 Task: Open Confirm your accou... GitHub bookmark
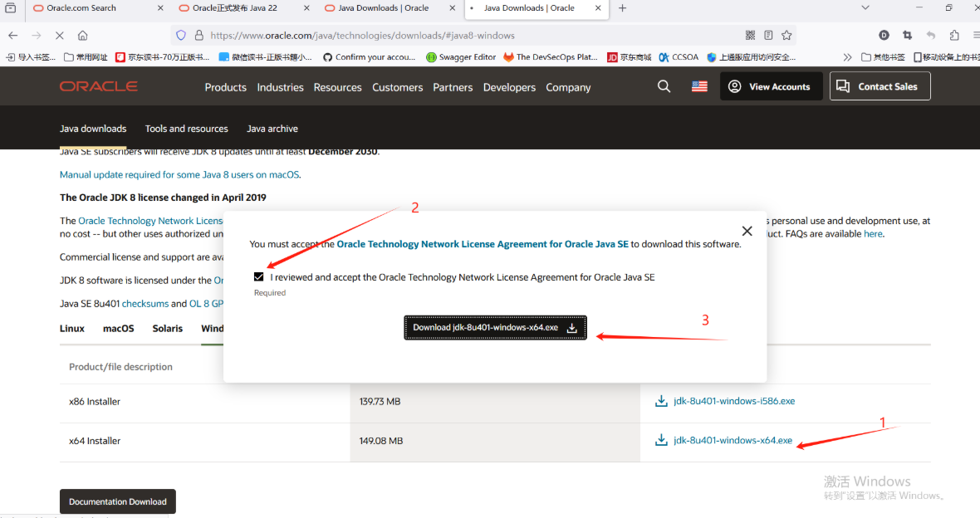click(x=369, y=56)
